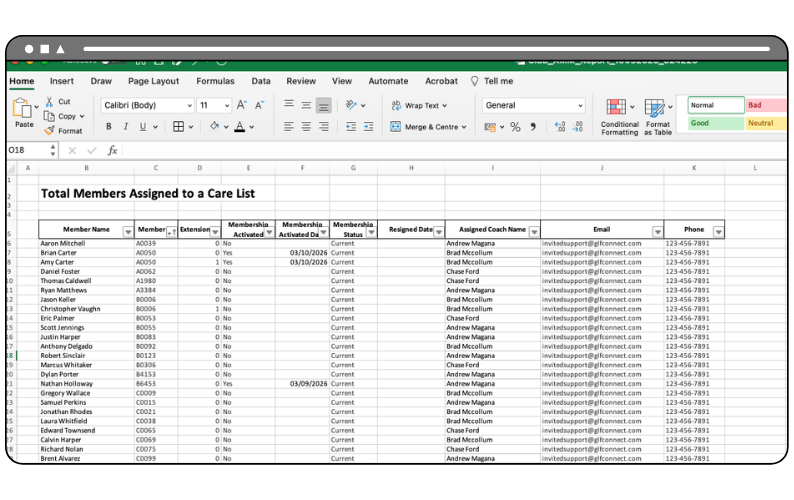Click the insert function fx icon

click(112, 150)
